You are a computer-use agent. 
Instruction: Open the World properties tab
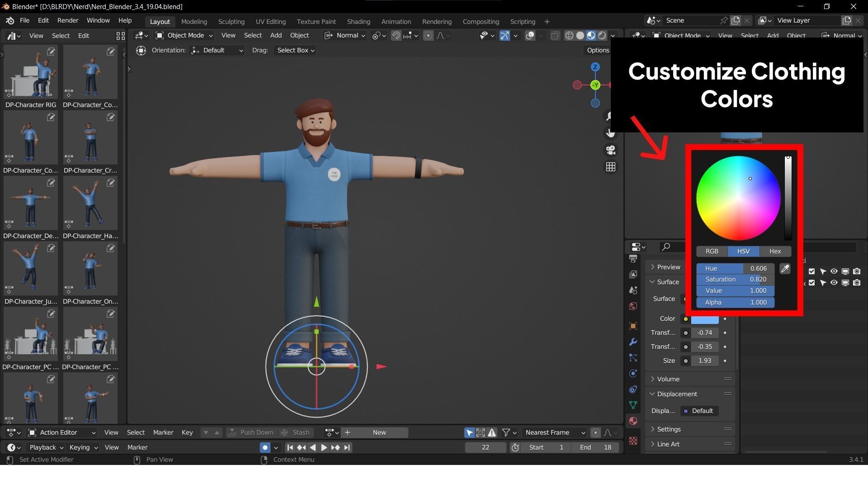(633, 306)
